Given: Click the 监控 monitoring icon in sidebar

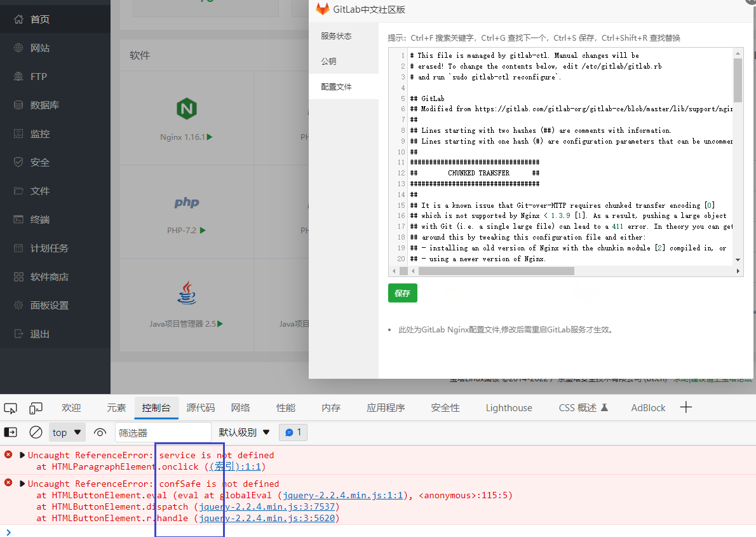Looking at the screenshot, I should coord(18,133).
